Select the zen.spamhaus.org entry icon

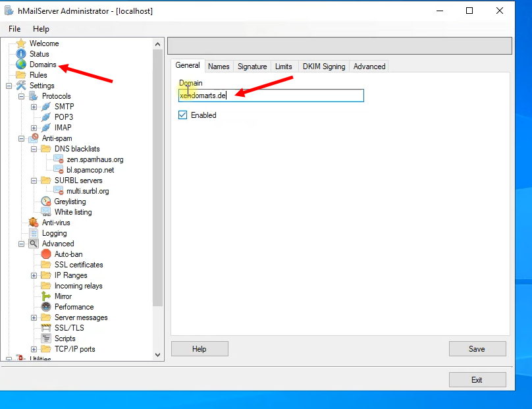coord(59,159)
